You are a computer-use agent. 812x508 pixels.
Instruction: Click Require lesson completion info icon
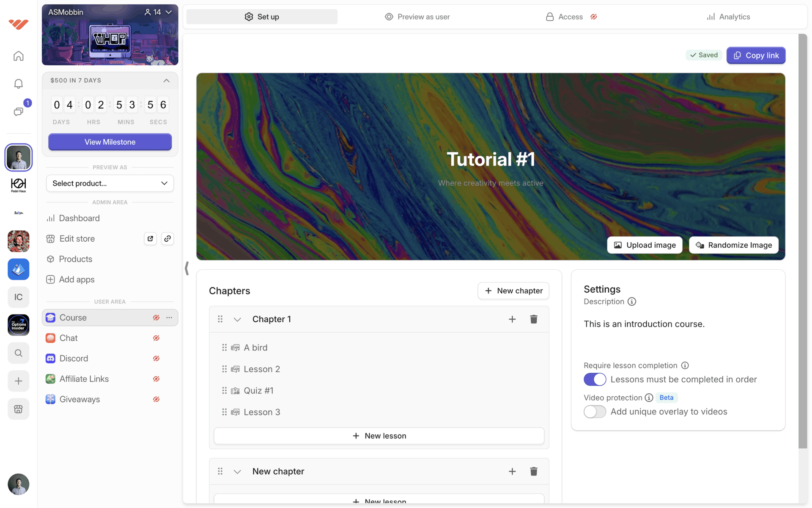click(x=685, y=365)
